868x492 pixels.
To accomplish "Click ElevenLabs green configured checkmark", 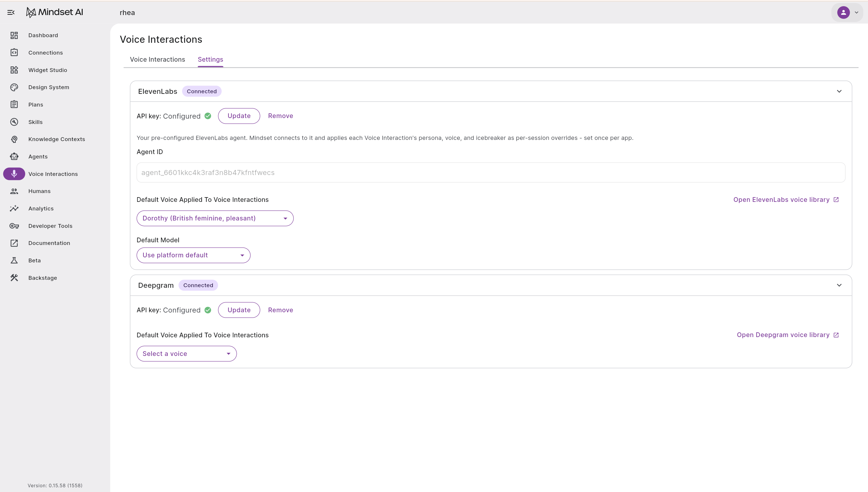I will (x=208, y=116).
